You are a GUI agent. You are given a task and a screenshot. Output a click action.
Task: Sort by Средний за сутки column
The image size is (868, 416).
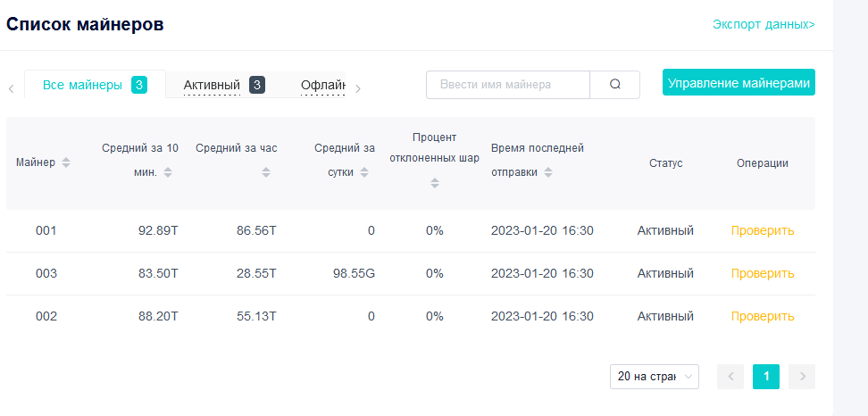pyautogui.click(x=363, y=172)
